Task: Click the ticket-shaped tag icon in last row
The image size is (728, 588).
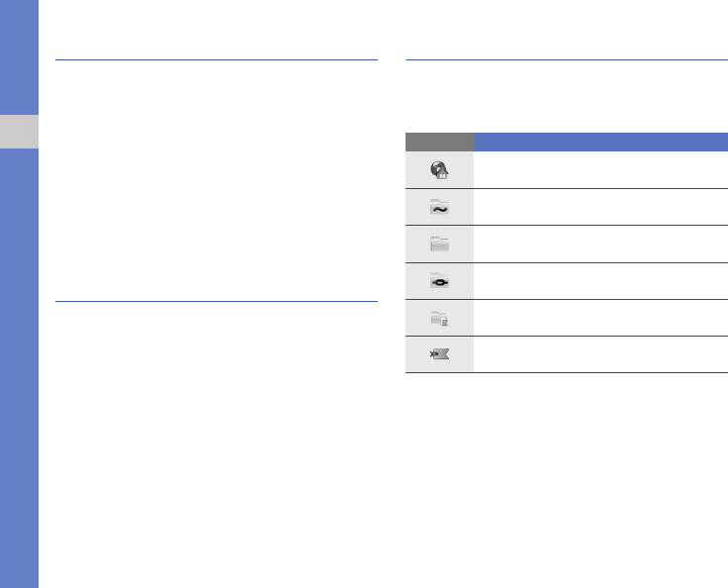Action: point(439,354)
